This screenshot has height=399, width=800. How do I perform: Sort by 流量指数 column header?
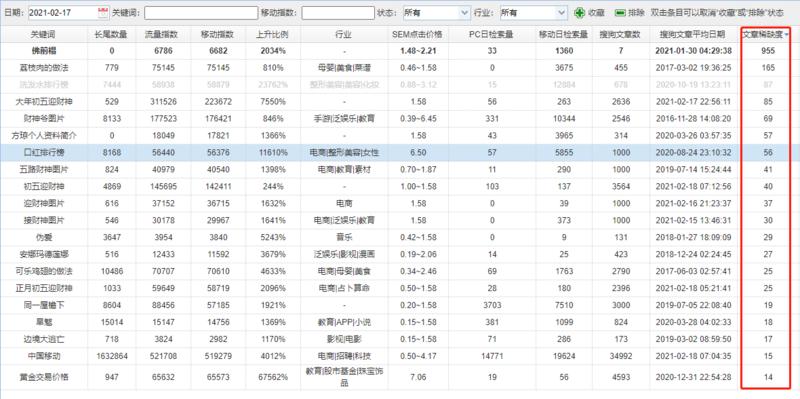[161, 35]
